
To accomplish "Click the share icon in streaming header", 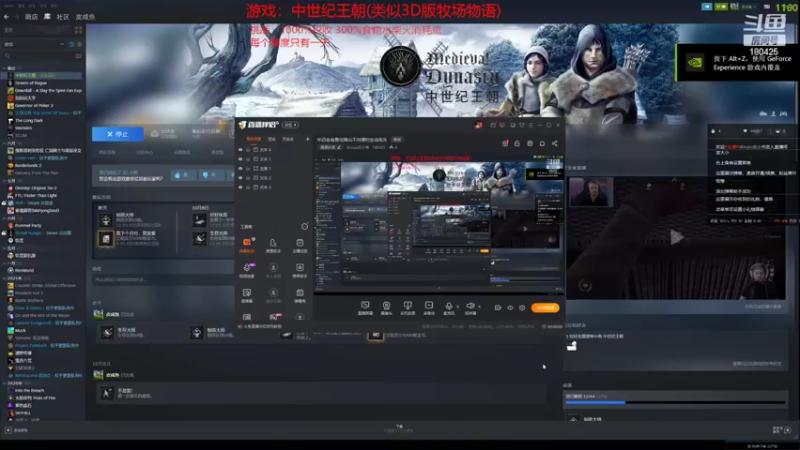I will click(x=555, y=143).
